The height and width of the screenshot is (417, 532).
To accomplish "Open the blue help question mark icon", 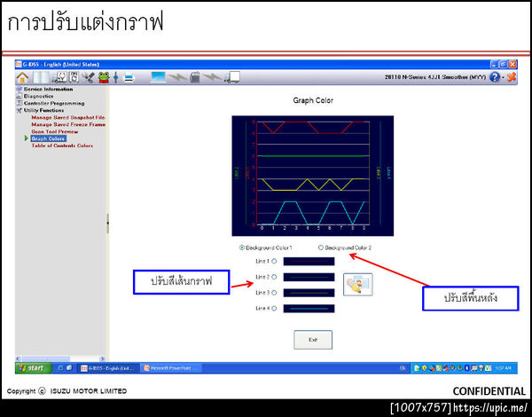I will pos(495,77).
